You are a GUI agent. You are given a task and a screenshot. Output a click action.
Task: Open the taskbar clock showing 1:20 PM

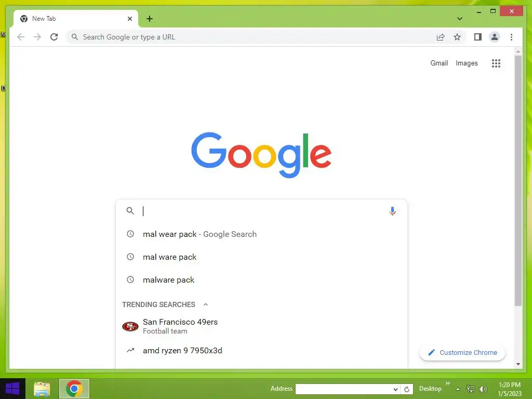point(509,389)
